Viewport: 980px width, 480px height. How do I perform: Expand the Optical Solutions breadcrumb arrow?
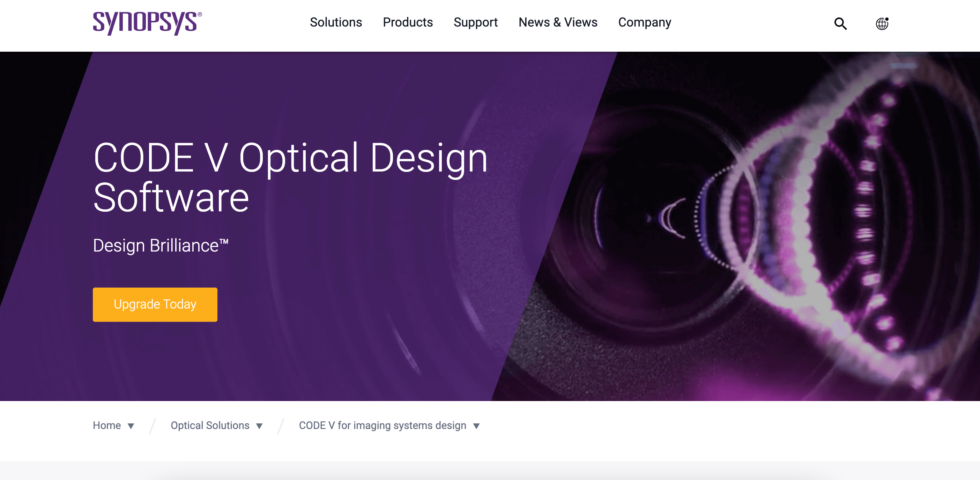pyautogui.click(x=259, y=426)
